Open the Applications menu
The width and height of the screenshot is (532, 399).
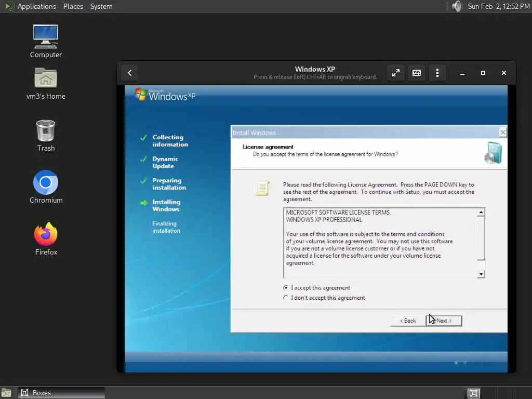click(x=37, y=6)
